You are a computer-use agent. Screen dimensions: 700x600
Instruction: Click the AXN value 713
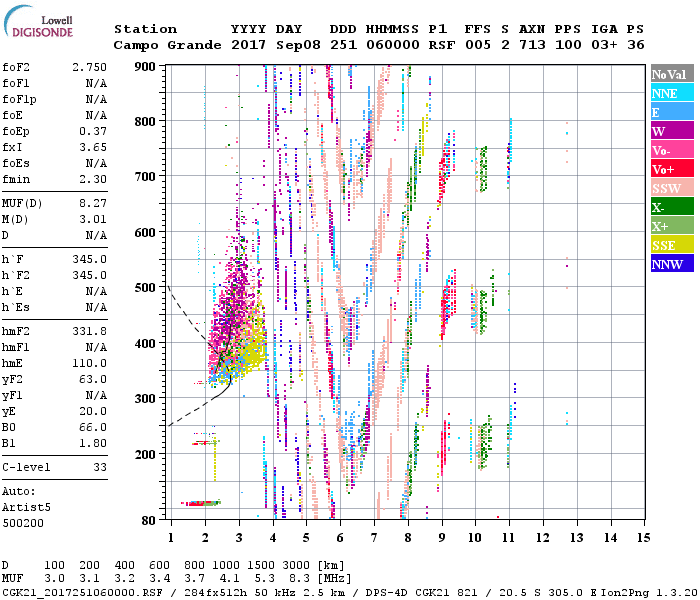532,45
